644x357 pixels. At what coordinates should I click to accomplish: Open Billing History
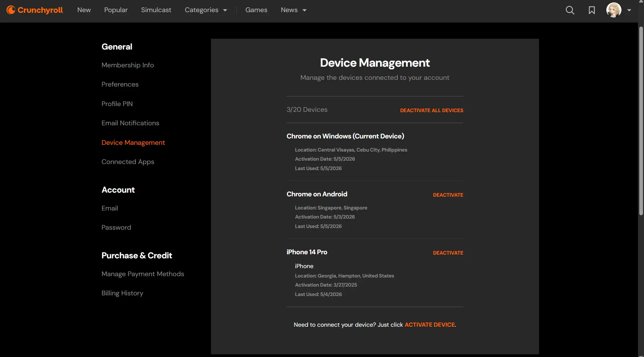pos(122,293)
